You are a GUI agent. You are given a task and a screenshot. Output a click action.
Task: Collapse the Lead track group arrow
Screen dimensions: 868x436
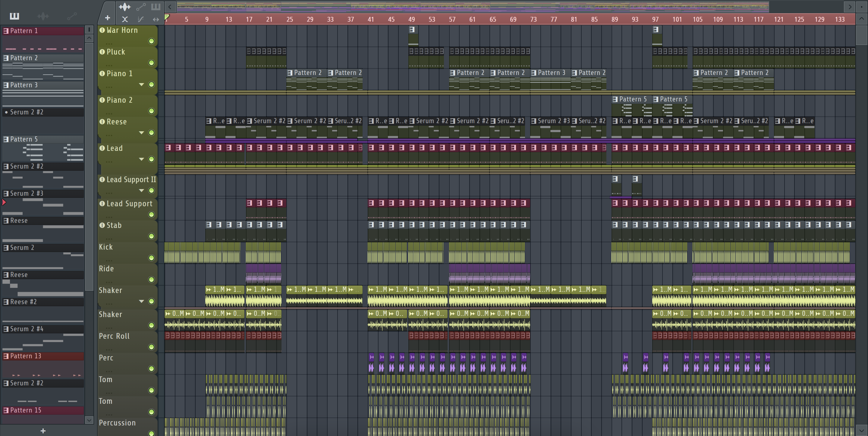click(x=142, y=159)
